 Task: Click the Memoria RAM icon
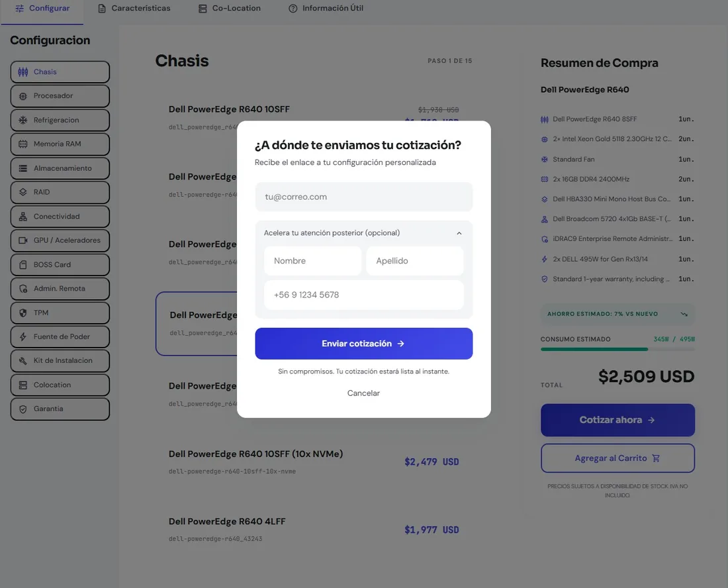click(x=23, y=144)
